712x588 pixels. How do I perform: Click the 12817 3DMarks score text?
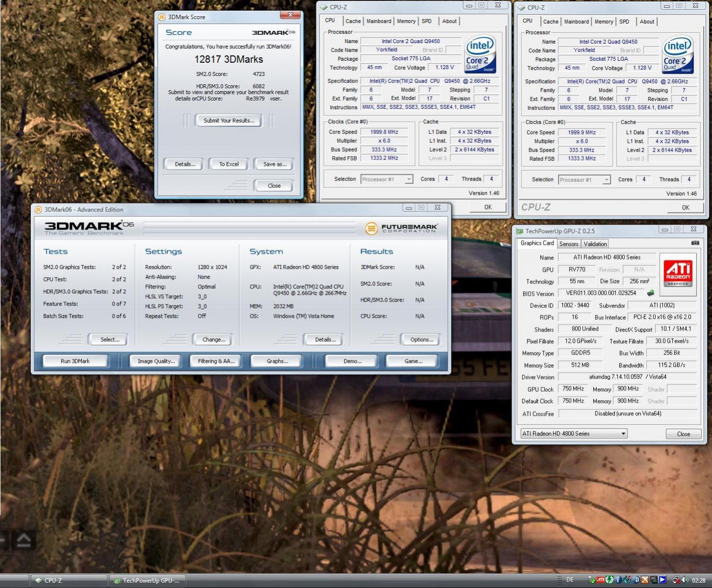coord(229,59)
